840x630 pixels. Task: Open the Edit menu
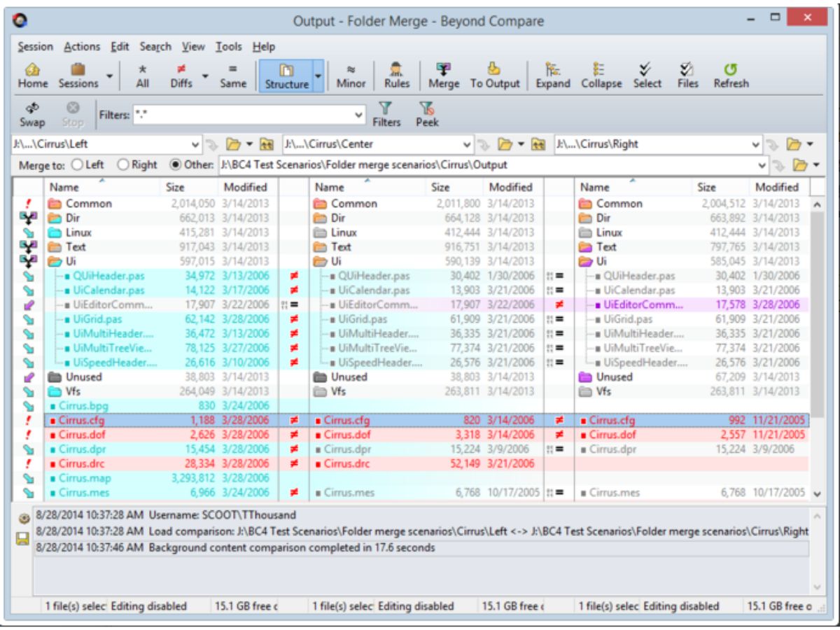click(120, 47)
